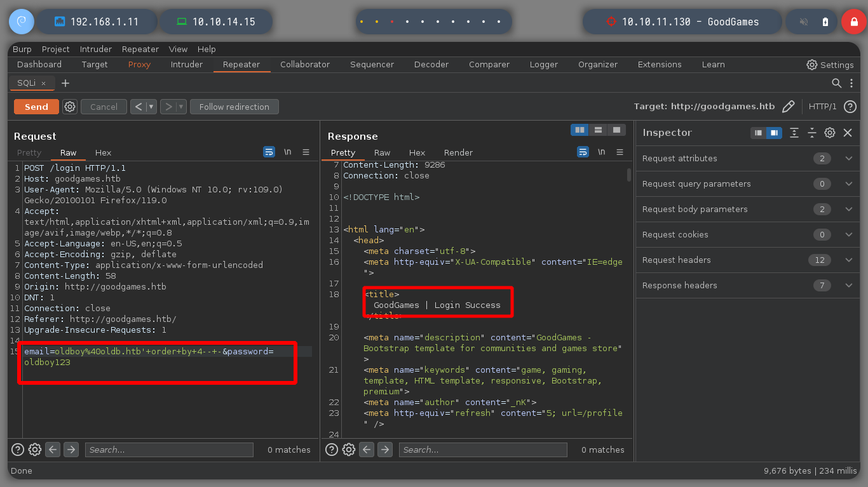This screenshot has width=868, height=487.
Task: Go back to previous request in history
Action: pyautogui.click(x=139, y=107)
